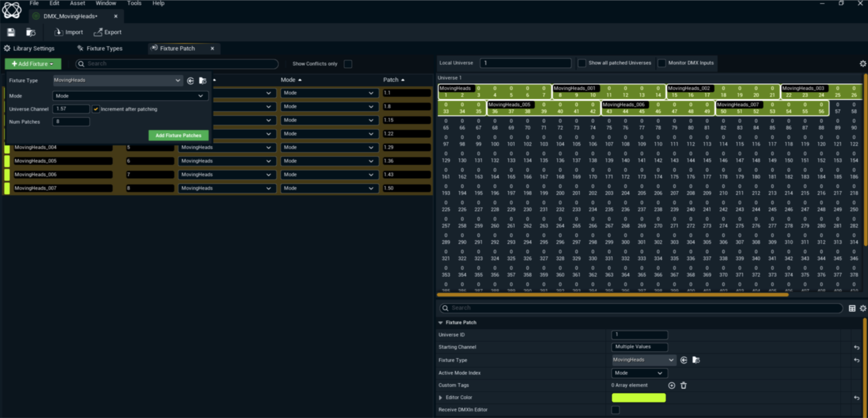Open the Tools menu
This screenshot has width=868, height=418.
[x=134, y=3]
